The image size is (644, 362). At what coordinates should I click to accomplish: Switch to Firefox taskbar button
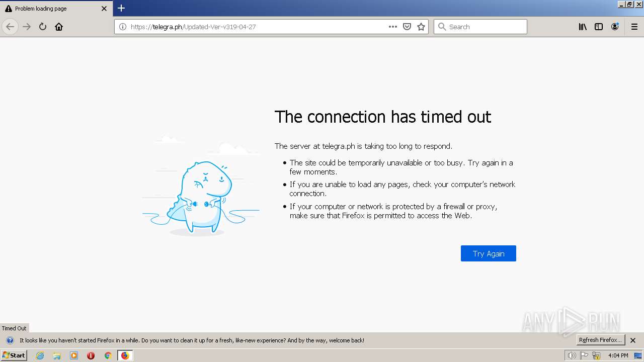click(x=125, y=355)
